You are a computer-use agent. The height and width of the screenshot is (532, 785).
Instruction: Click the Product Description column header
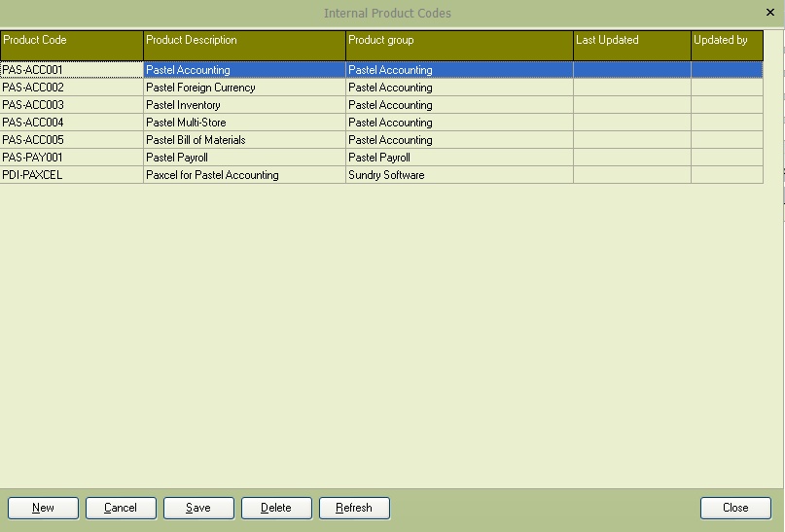pos(244,45)
